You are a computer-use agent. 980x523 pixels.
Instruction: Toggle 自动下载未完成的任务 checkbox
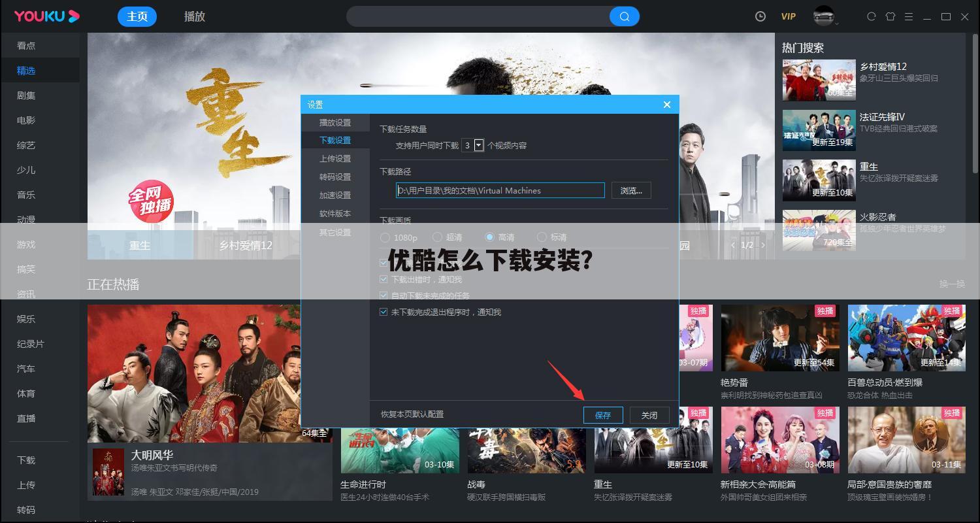point(384,295)
